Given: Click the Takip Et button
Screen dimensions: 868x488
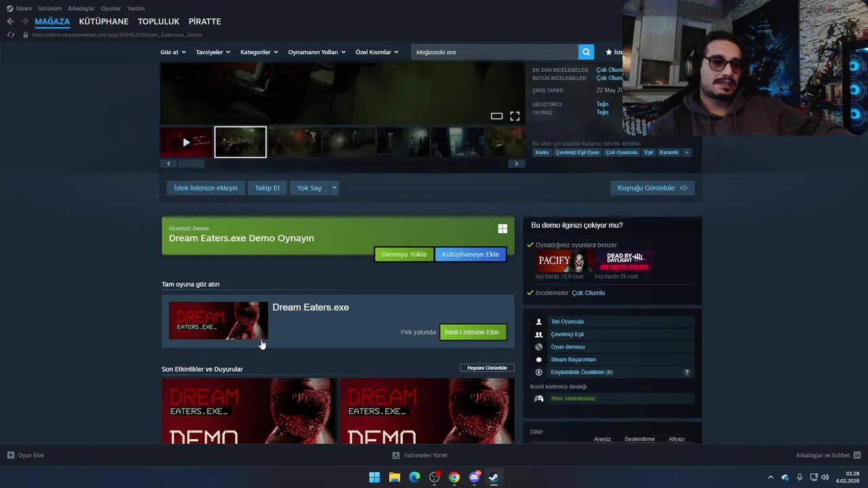Looking at the screenshot, I should tap(267, 188).
